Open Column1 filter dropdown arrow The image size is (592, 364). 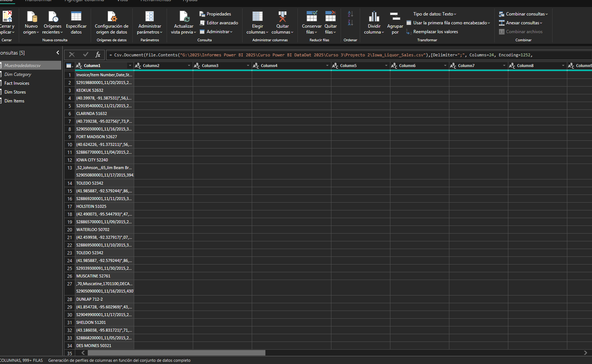pos(130,66)
